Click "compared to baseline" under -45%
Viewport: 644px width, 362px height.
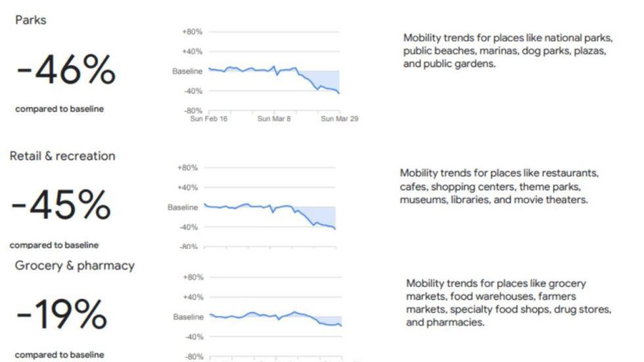pyautogui.click(x=55, y=245)
